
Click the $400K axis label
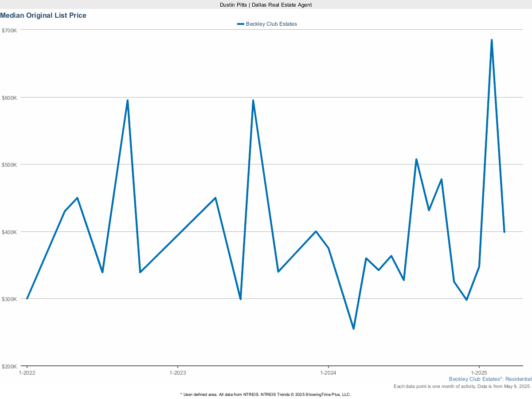point(9,232)
